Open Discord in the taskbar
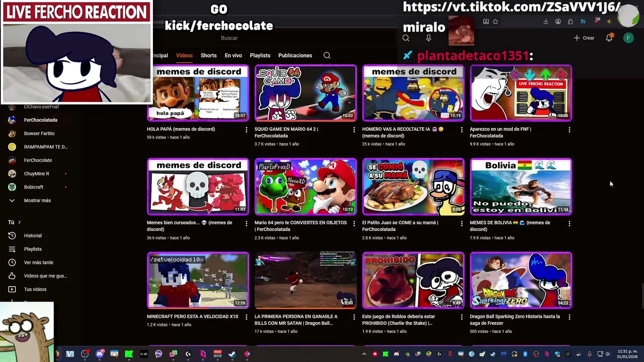The width and height of the screenshot is (644, 362). (100, 354)
